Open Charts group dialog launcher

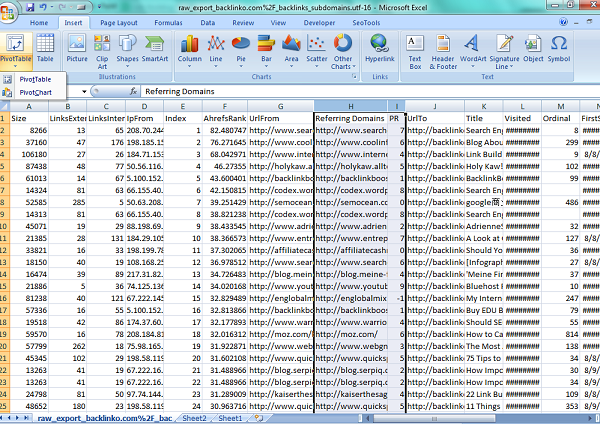tap(354, 77)
